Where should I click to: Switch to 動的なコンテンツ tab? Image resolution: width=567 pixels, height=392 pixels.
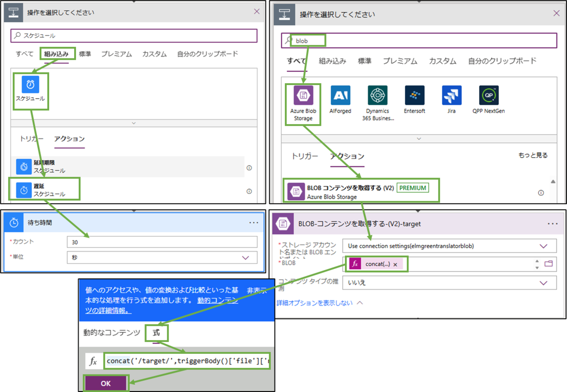click(x=112, y=333)
